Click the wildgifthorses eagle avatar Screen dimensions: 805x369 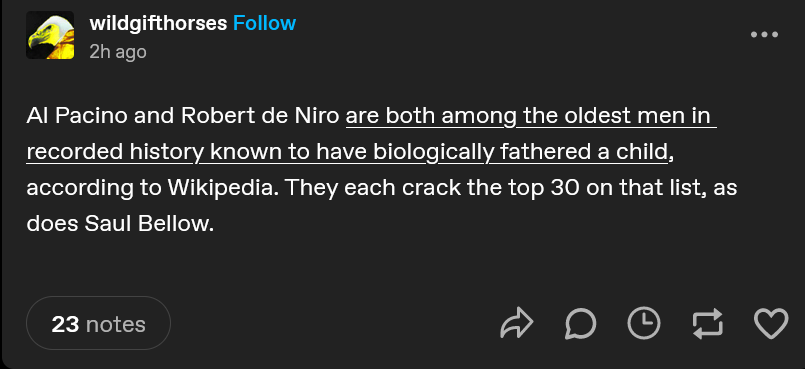(x=50, y=35)
